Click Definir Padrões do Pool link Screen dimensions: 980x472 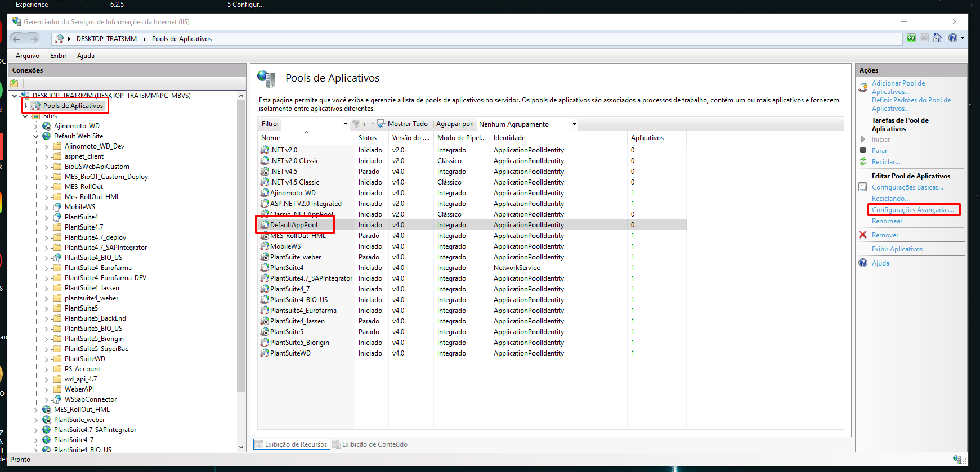click(911, 104)
